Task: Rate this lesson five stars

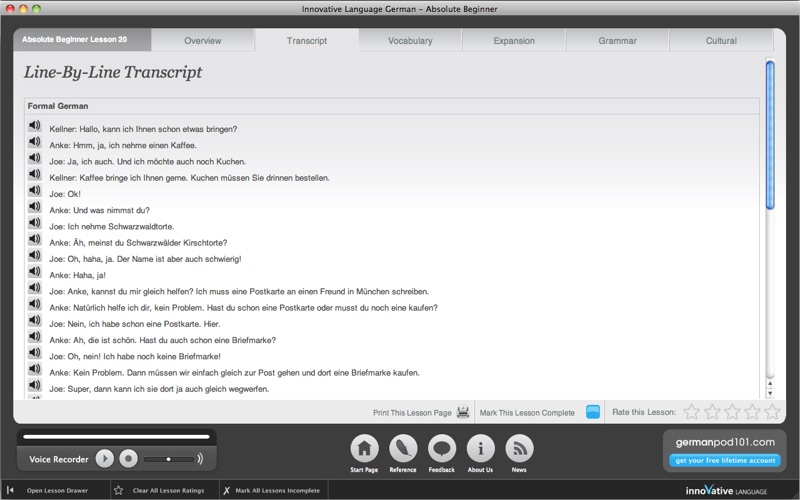Action: 772,412
